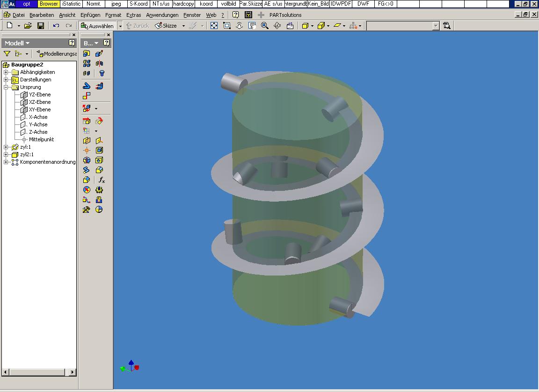Click the DWF button in top bar

(363, 4)
